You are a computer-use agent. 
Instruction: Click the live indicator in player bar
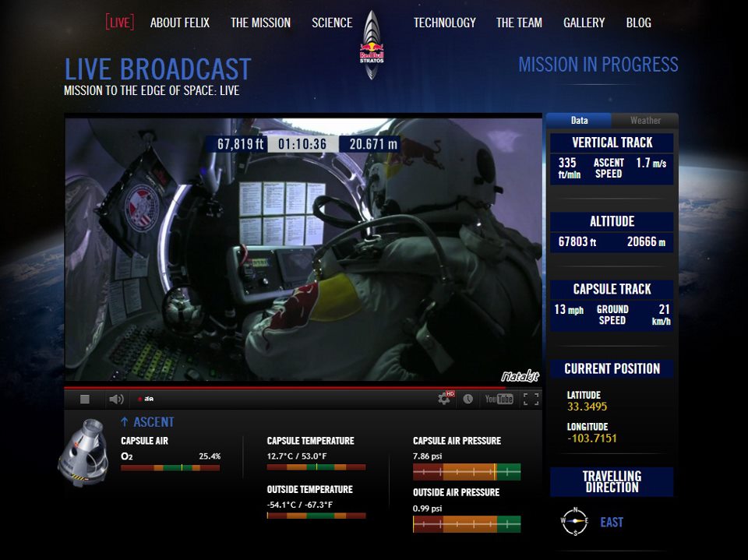pyautogui.click(x=146, y=399)
